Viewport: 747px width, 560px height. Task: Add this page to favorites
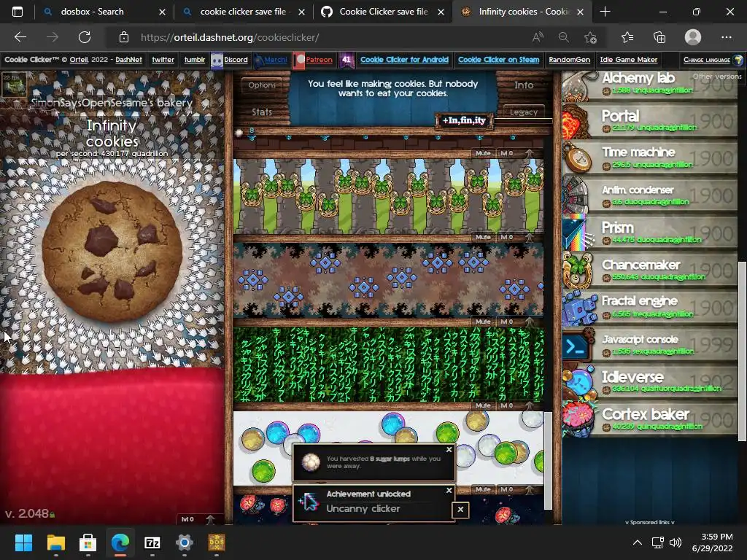pos(590,37)
